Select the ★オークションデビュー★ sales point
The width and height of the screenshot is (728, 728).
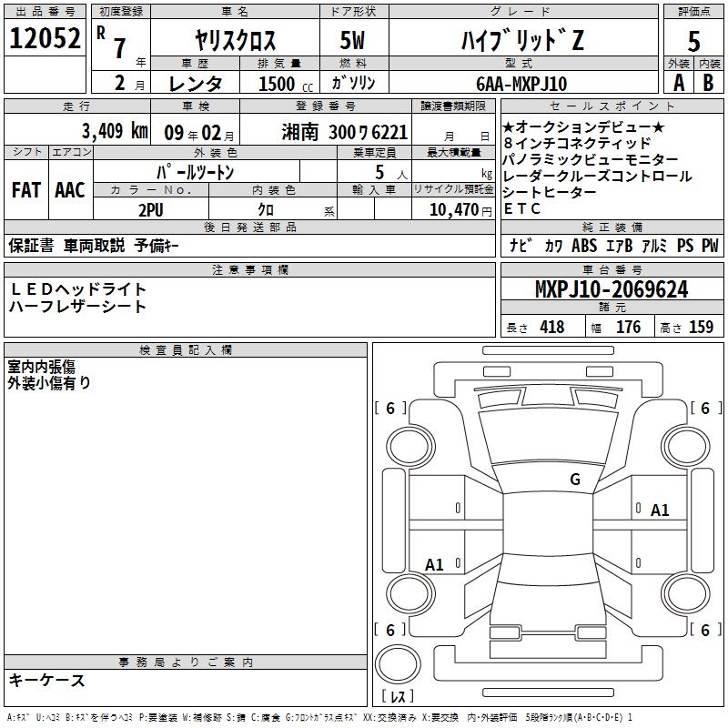(x=584, y=126)
